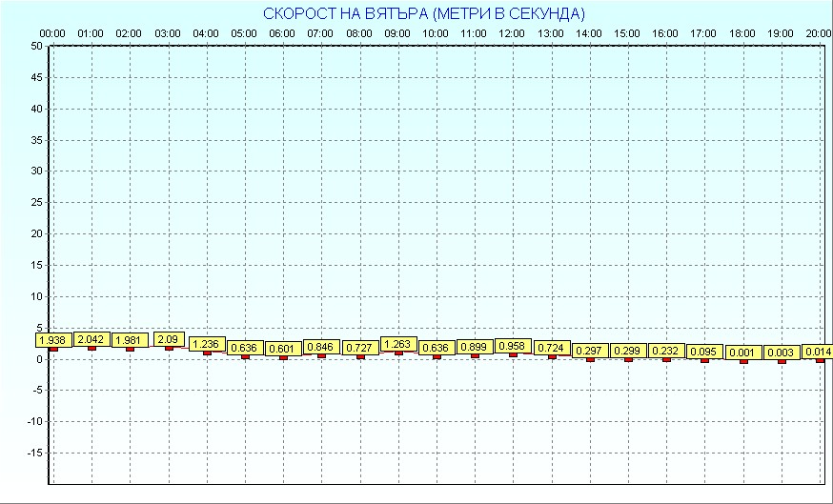Screen dimensions: 833x504
Task: Select the 06:00 time axis label
Action: point(282,33)
